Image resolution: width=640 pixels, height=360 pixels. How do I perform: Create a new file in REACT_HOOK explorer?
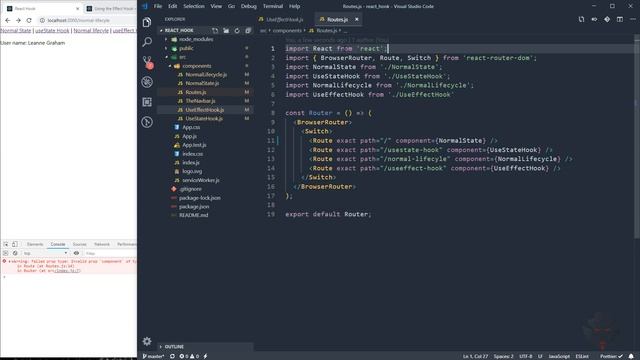click(215, 31)
